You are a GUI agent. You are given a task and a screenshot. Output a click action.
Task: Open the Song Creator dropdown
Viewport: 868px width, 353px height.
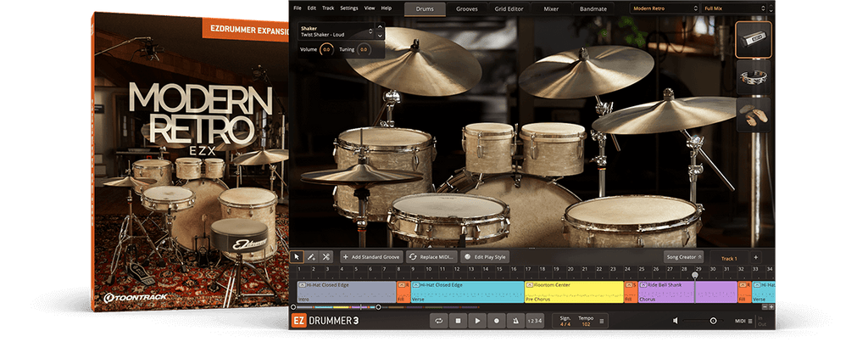pyautogui.click(x=683, y=257)
